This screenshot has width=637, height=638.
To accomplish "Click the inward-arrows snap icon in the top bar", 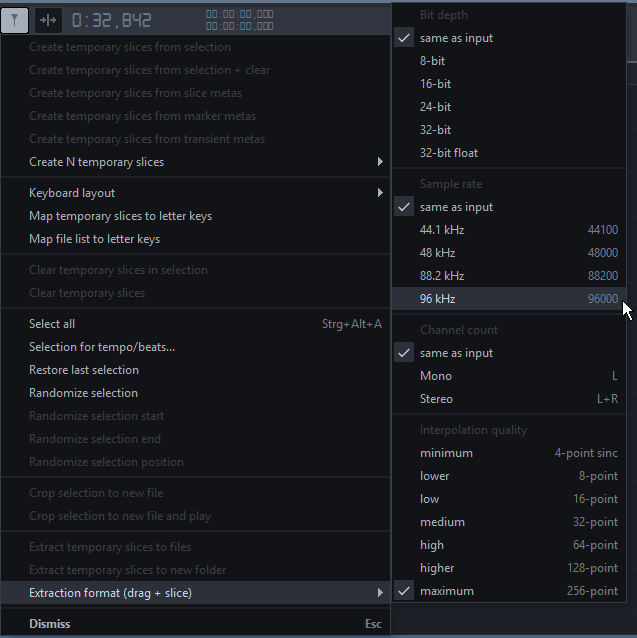I will click(48, 19).
